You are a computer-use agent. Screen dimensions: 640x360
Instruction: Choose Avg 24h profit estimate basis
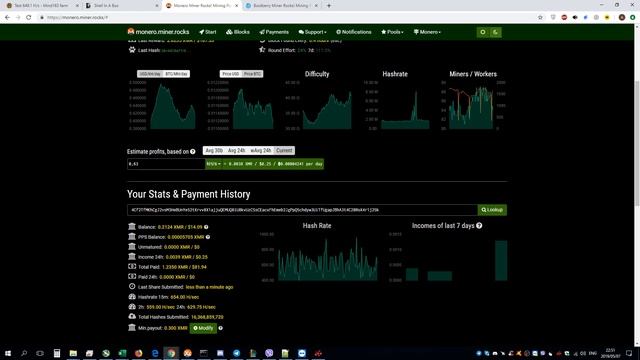coord(236,151)
